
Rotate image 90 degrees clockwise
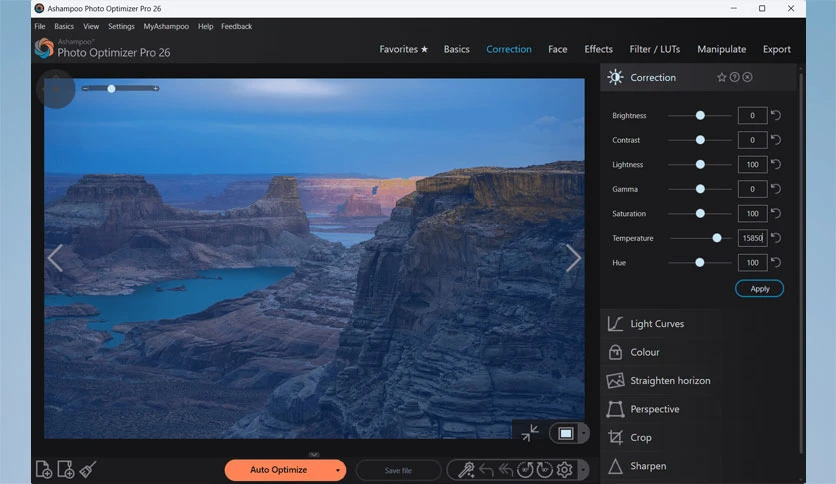(x=544, y=470)
